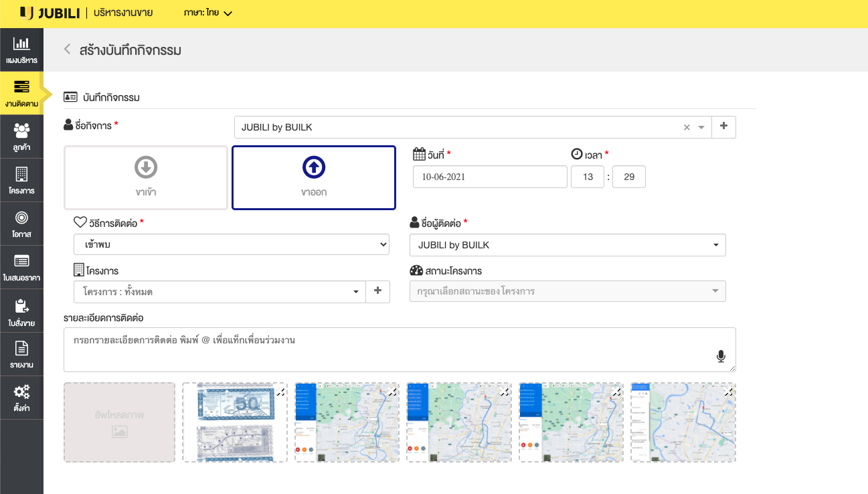Screen dimensions: 868x494
Task: Click the plus button next to โครงการ dropdown
Action: (x=378, y=291)
